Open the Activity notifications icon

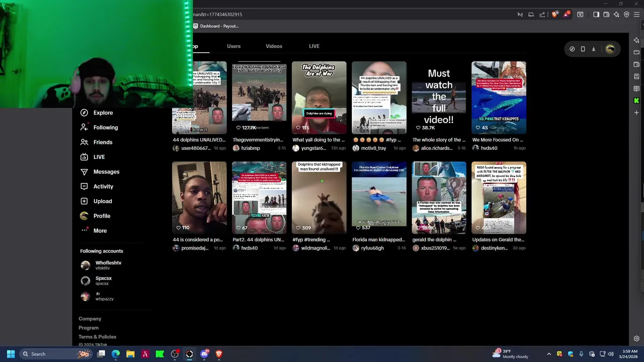(84, 187)
